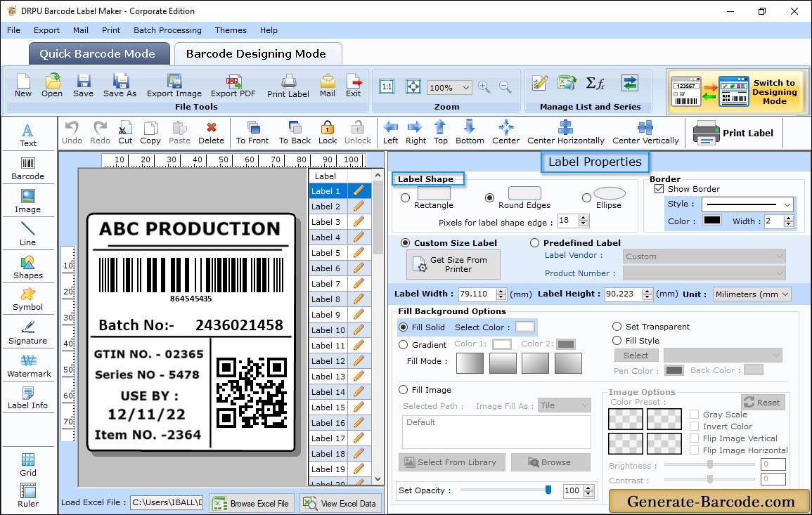Toggle the Grid display
The image size is (812, 515).
28,465
